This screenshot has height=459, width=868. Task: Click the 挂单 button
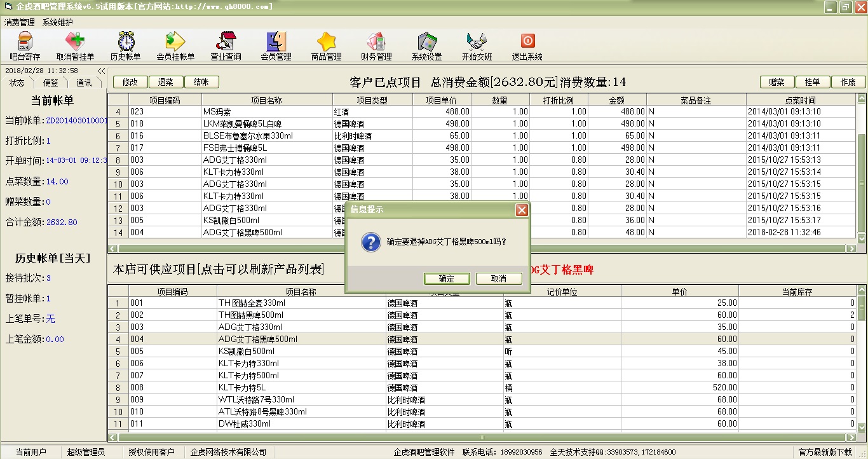click(813, 82)
